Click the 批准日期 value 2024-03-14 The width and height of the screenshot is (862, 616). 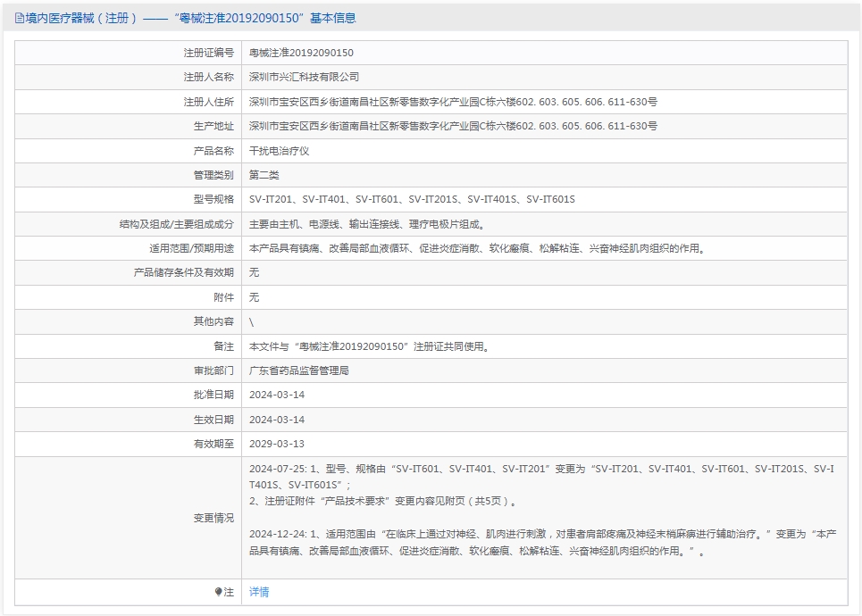277,395
